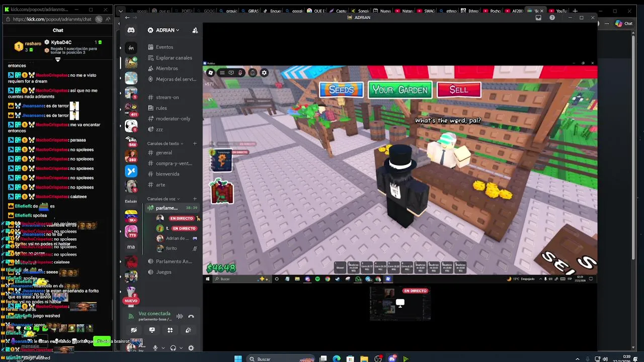This screenshot has width=644, height=362.
Task: Toggle headphone deafen in Discord
Action: coord(173,348)
